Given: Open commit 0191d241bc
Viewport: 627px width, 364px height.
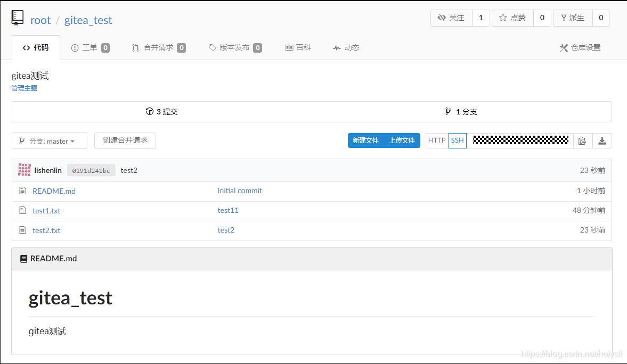Looking at the screenshot, I should coord(91,171).
